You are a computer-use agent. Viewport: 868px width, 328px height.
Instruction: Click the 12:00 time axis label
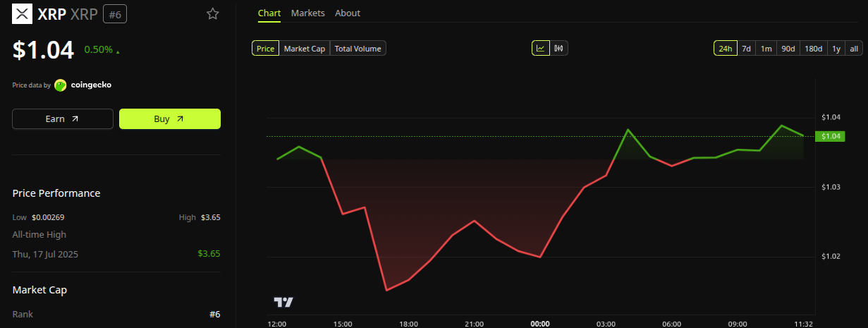click(277, 324)
